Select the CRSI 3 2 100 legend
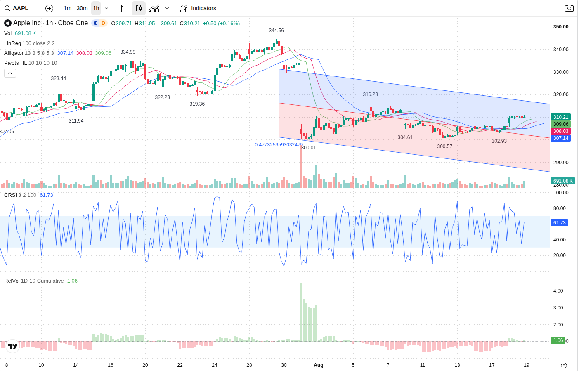 28,195
